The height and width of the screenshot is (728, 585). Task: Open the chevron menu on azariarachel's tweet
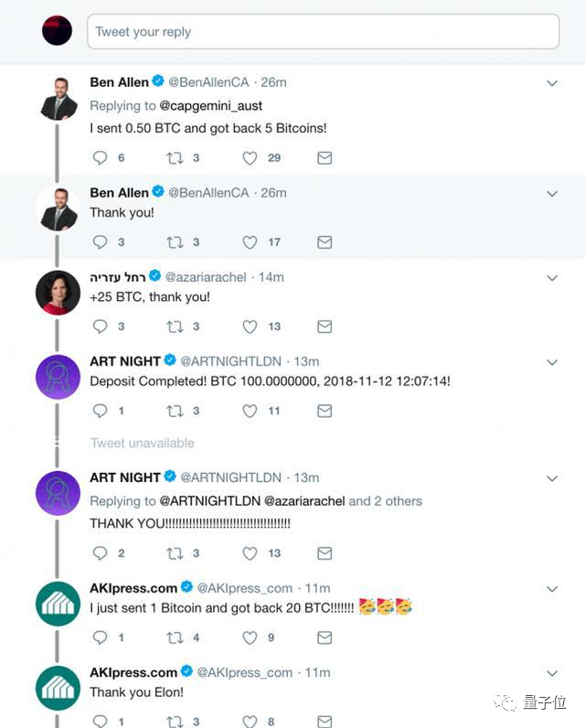551,277
